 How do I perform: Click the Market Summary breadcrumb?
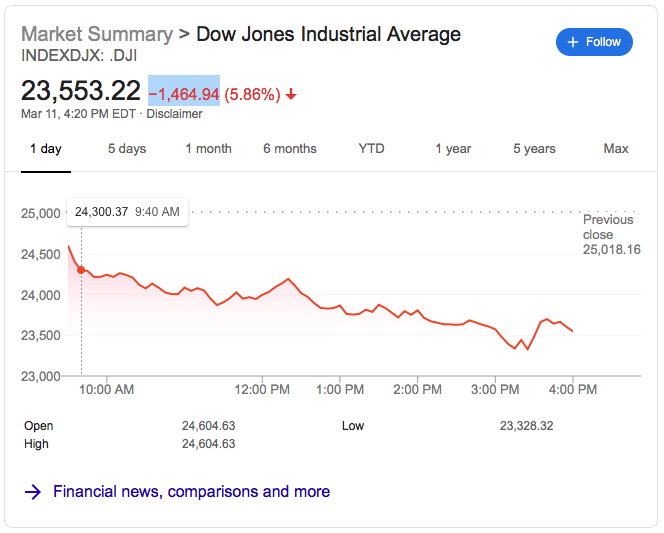pyautogui.click(x=97, y=34)
